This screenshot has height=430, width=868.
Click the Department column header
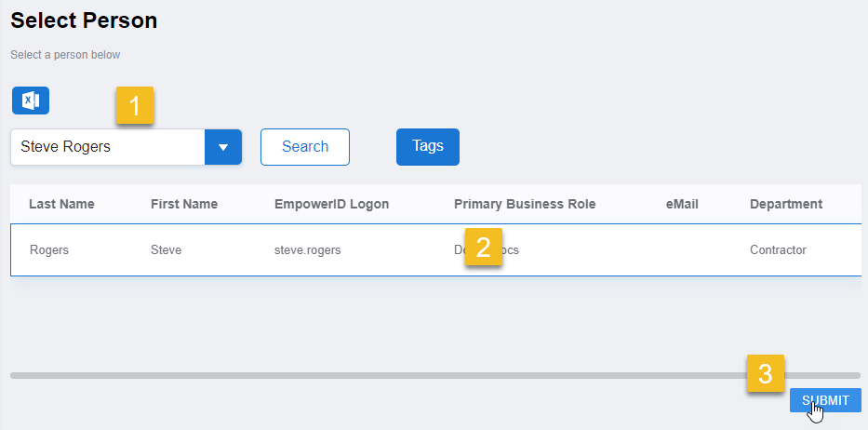[x=786, y=204]
